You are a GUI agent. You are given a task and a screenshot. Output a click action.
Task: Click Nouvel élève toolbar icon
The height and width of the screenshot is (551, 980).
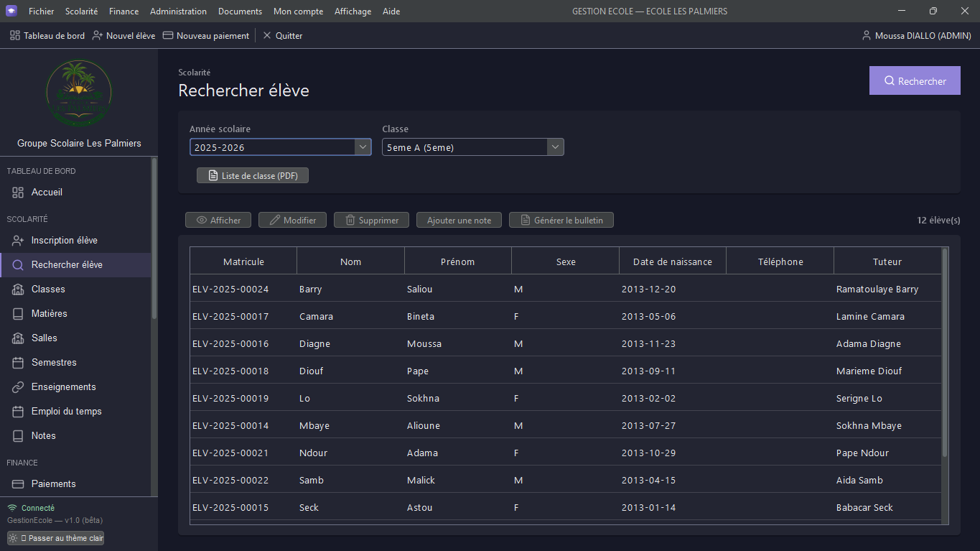(x=98, y=35)
